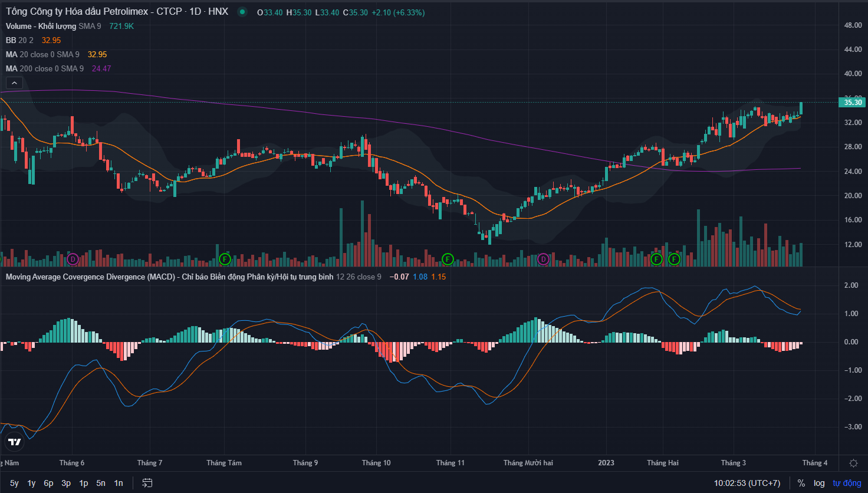Open timezone menu showing 10:02:53 (UTC+7)
The image size is (868, 493).
(747, 483)
